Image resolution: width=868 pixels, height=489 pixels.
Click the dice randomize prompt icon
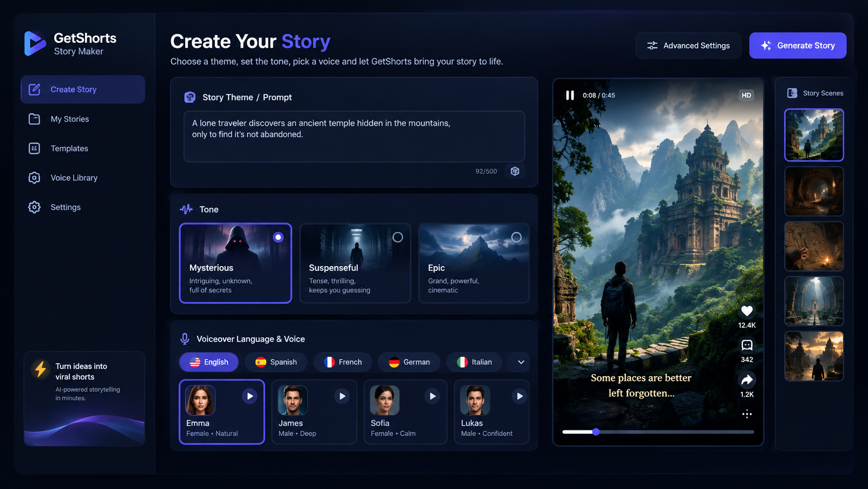click(x=514, y=171)
